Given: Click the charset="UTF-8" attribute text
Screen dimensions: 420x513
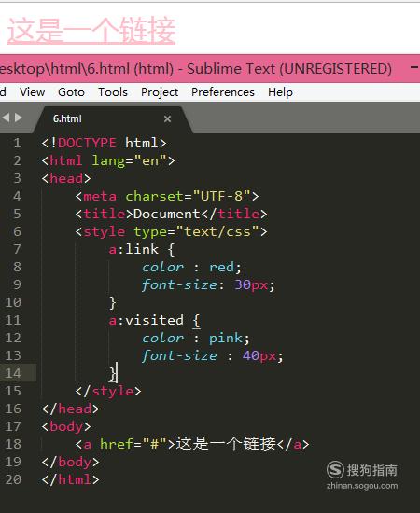Looking at the screenshot, I should click(x=188, y=196).
